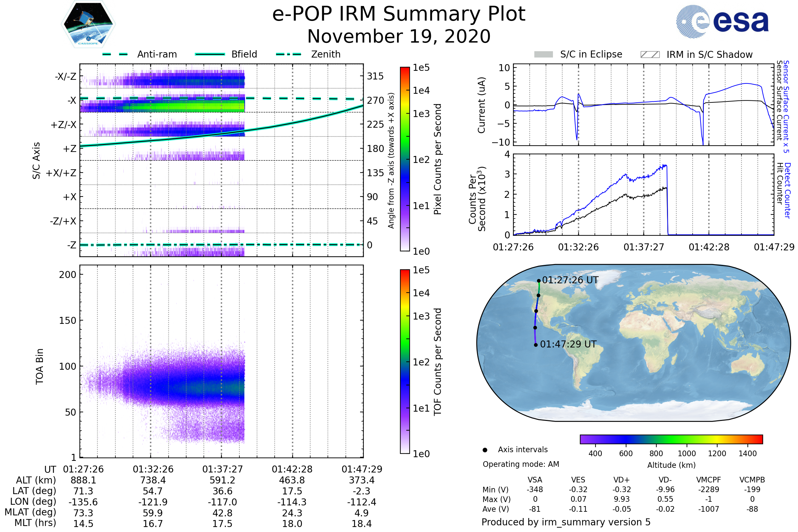Click the Operating mode: AM label
The height and width of the screenshot is (532, 798).
[521, 465]
